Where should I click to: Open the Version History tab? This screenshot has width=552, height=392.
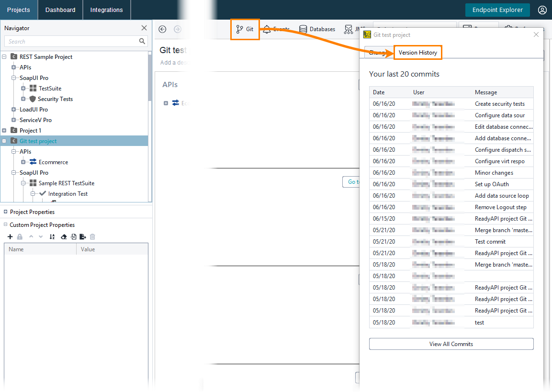[418, 53]
